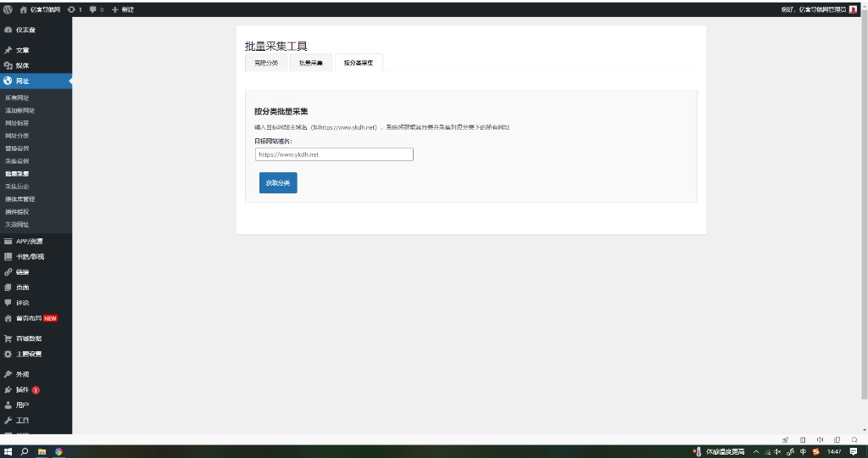Open the 媒体 media menu
Viewport: 868px width, 458px height.
click(22, 65)
